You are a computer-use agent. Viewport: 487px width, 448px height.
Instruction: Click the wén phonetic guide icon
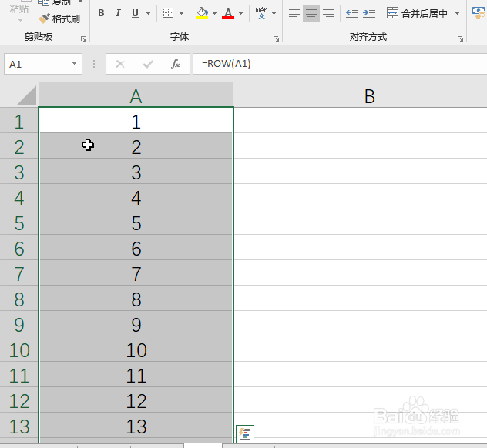(261, 13)
